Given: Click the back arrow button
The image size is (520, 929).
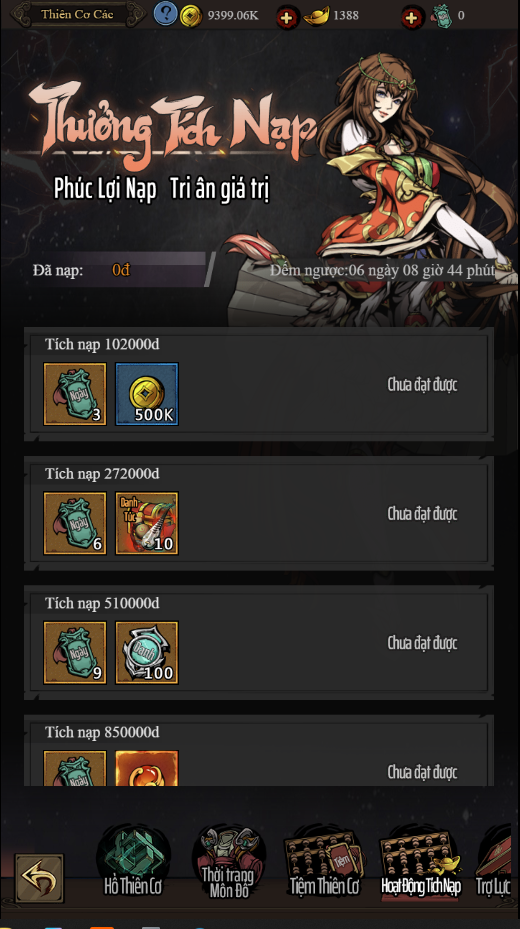Looking at the screenshot, I should (x=39, y=878).
